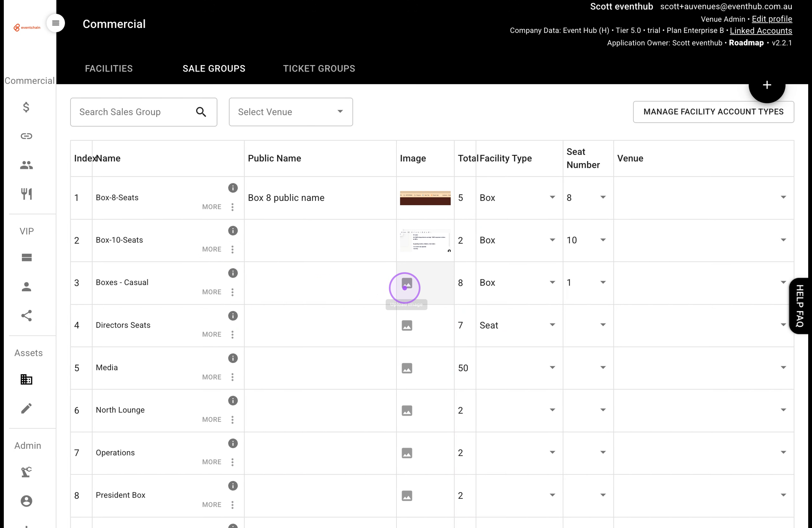Image resolution: width=812 pixels, height=528 pixels.
Task: Show info for North Lounge
Action: [233, 401]
